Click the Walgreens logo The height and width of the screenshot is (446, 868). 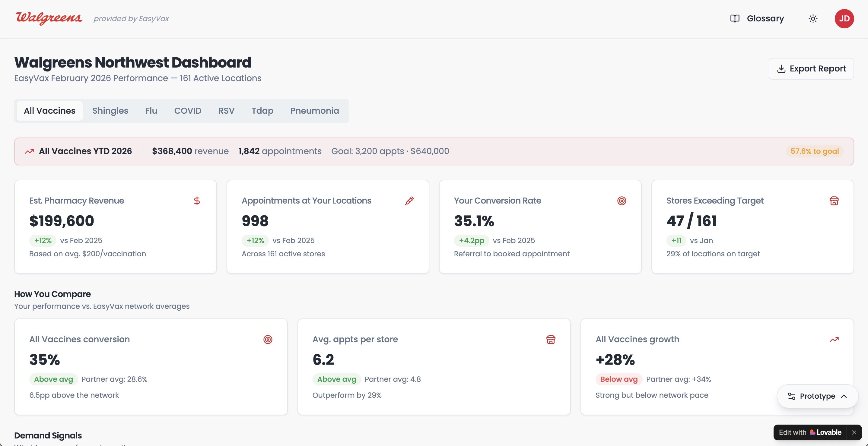click(x=49, y=18)
